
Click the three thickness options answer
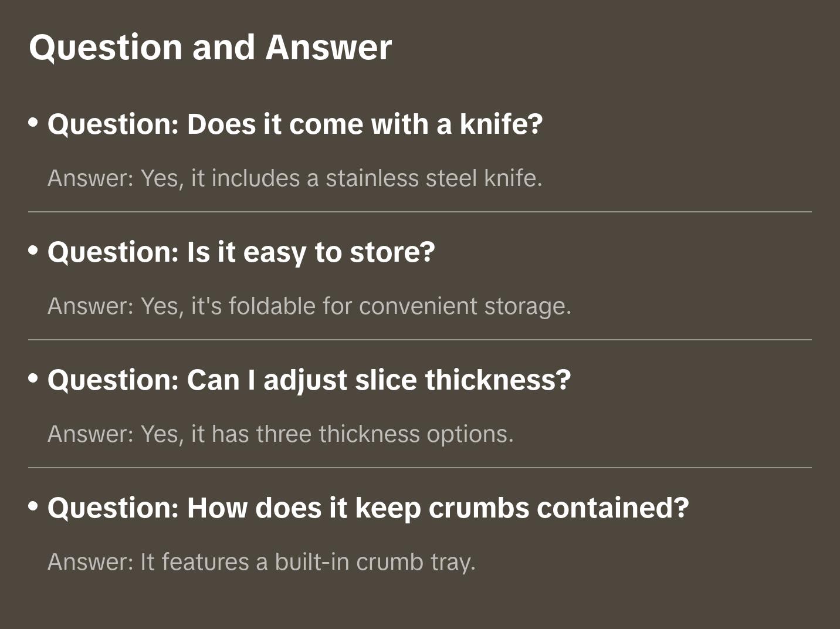[280, 434]
